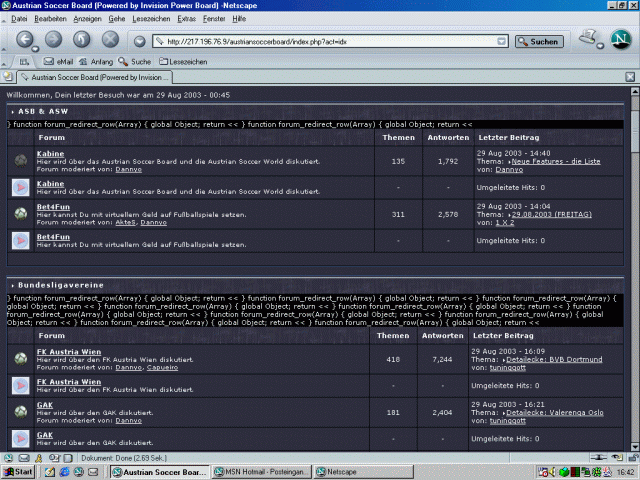
Task: Click the soccer ball icon for GAK forum
Action: coord(20,412)
